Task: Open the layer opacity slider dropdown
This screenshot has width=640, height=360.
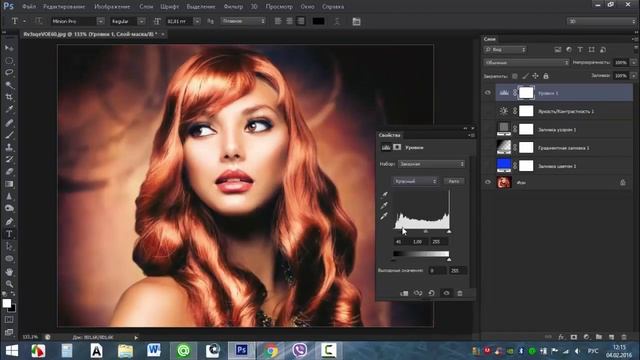Action: click(x=633, y=62)
